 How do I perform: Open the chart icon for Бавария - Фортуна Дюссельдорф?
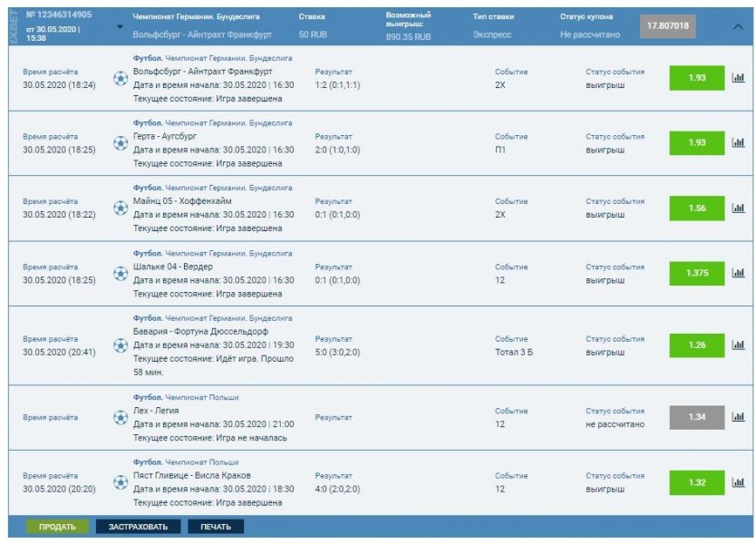pyautogui.click(x=741, y=344)
